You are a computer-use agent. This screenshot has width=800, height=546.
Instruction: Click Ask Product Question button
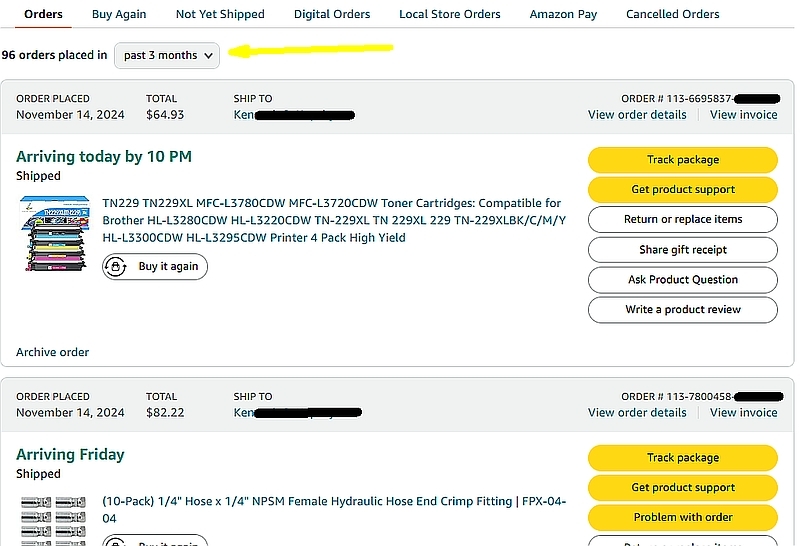(x=683, y=280)
